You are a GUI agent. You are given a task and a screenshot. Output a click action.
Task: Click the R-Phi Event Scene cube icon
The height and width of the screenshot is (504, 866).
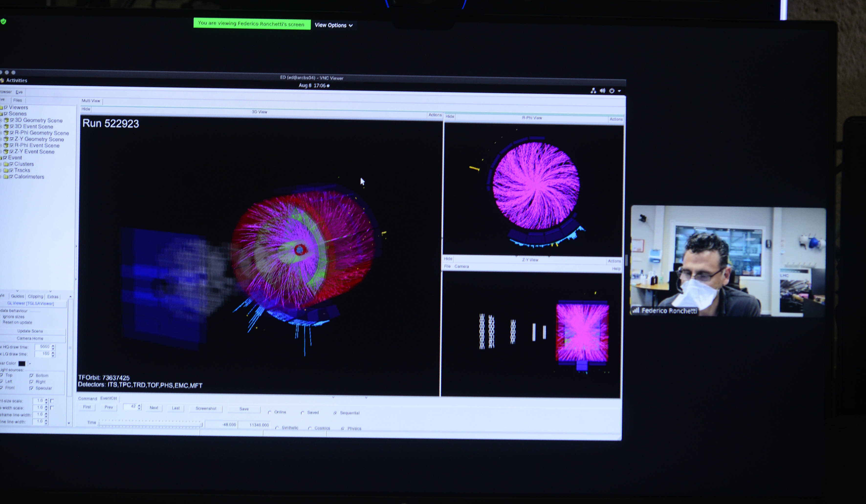(6, 145)
